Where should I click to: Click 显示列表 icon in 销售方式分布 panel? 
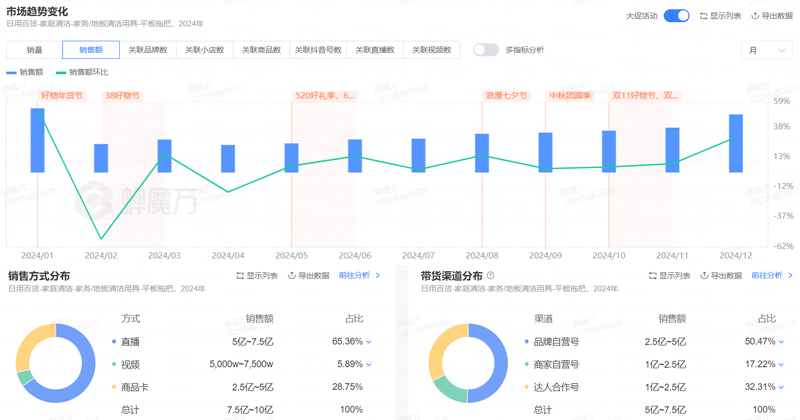pyautogui.click(x=240, y=276)
